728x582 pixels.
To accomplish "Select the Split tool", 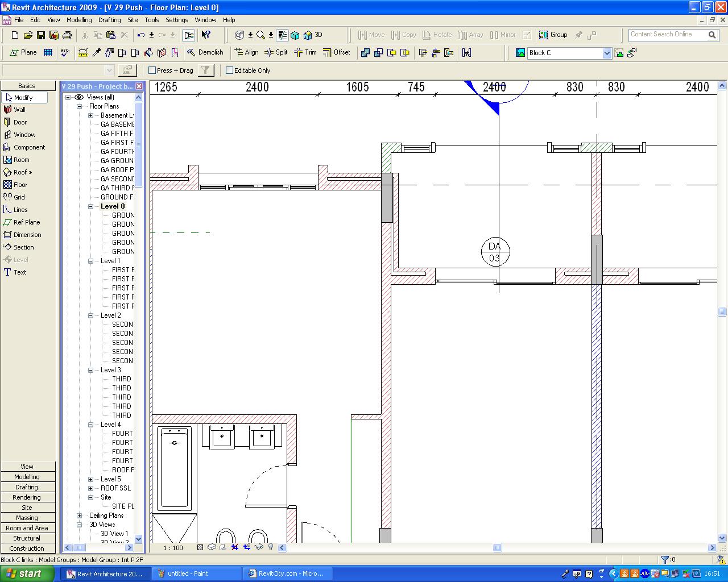I will 276,52.
